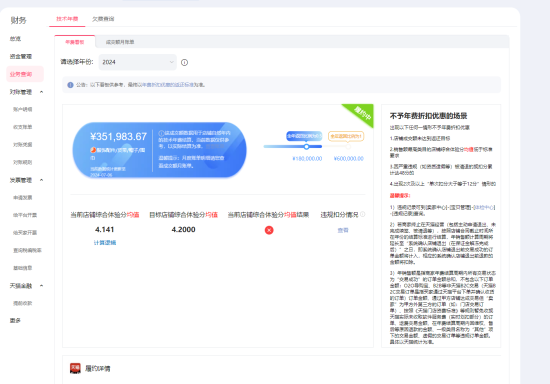Click info icon inside the blue banner
550x384 pixels.
click(x=161, y=133)
